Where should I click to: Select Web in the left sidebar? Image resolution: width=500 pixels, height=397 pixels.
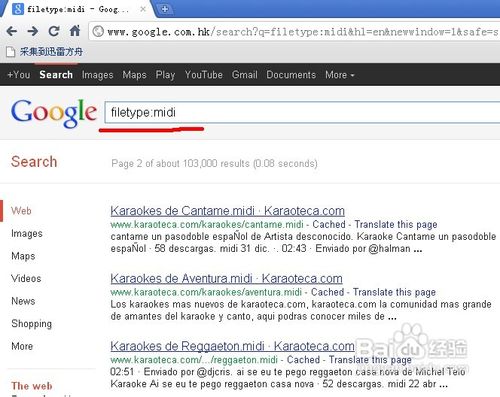21,211
